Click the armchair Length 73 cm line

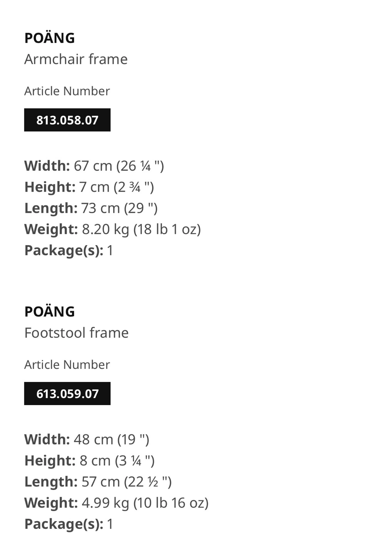click(91, 208)
